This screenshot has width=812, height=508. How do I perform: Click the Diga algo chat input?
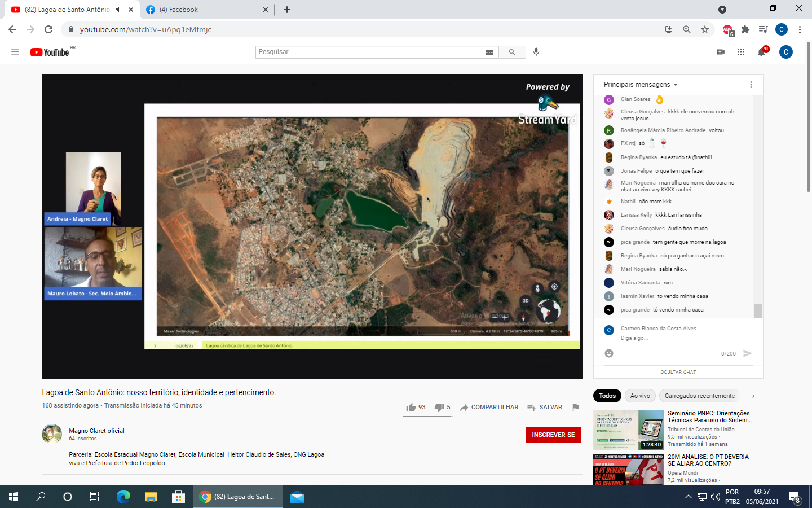(x=686, y=338)
